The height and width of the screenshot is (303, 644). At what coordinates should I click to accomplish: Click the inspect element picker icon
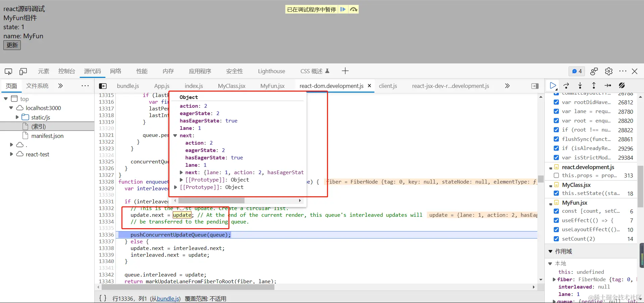click(8, 71)
